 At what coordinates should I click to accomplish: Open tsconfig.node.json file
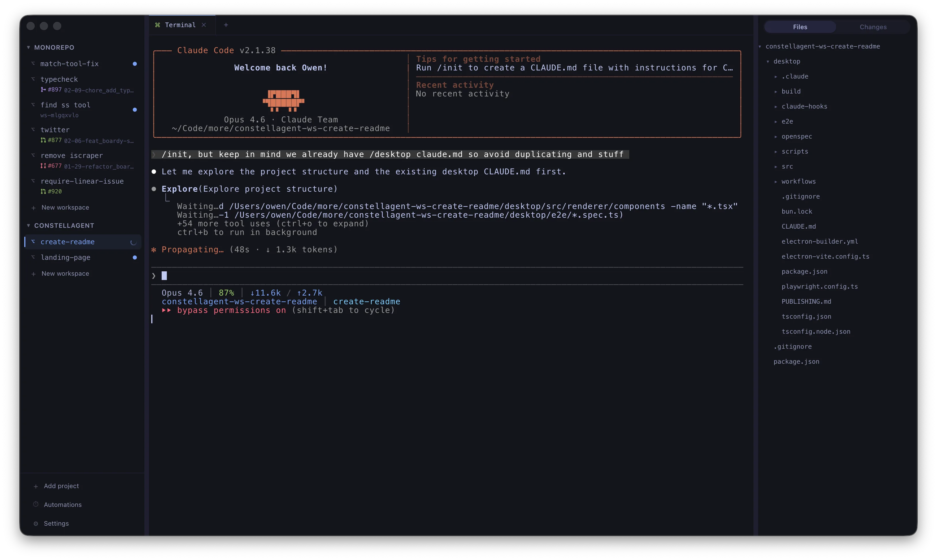point(816,332)
